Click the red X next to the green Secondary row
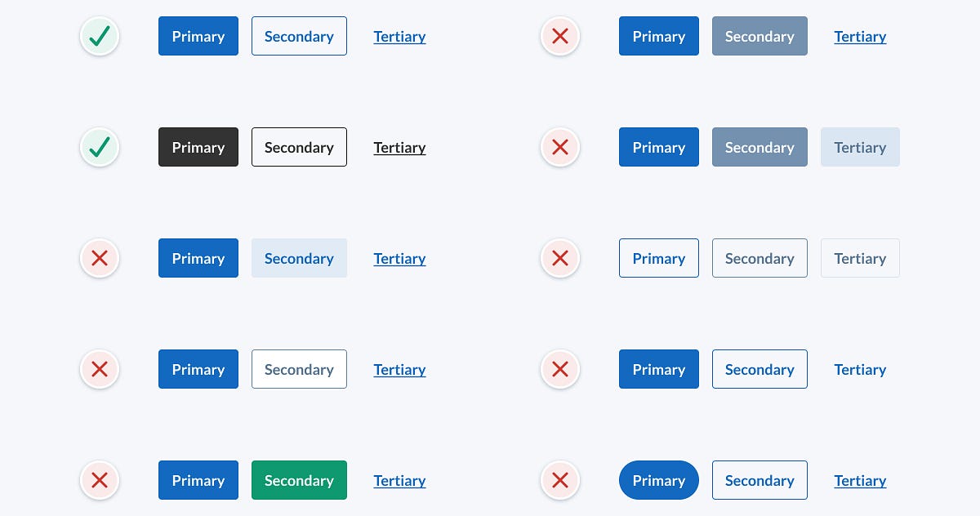Viewport: 980px width, 516px height. 100,480
